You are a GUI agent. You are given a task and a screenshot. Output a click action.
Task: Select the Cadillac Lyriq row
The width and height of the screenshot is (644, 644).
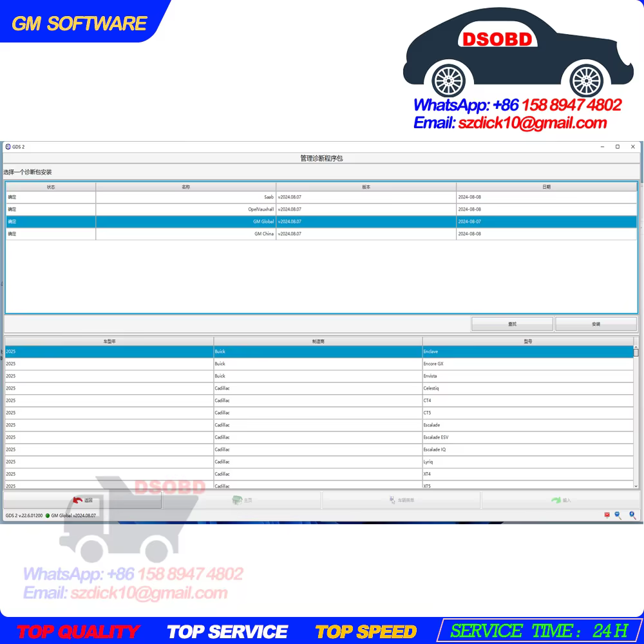point(319,462)
